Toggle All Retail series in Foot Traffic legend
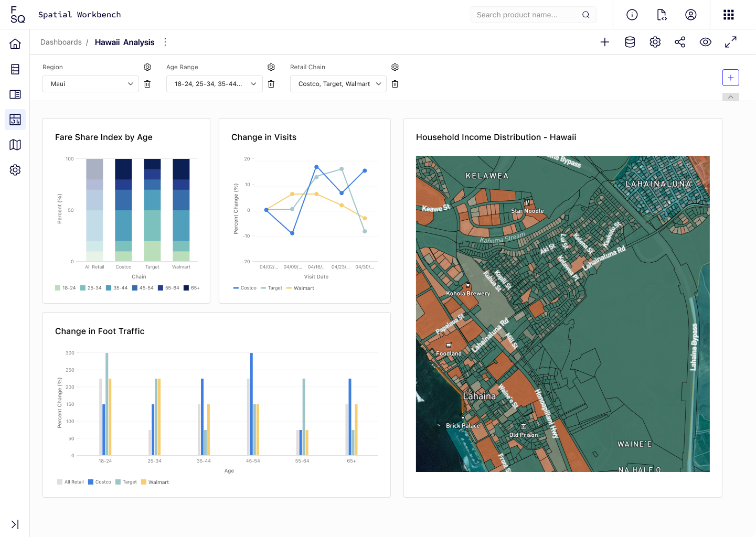 click(70, 482)
